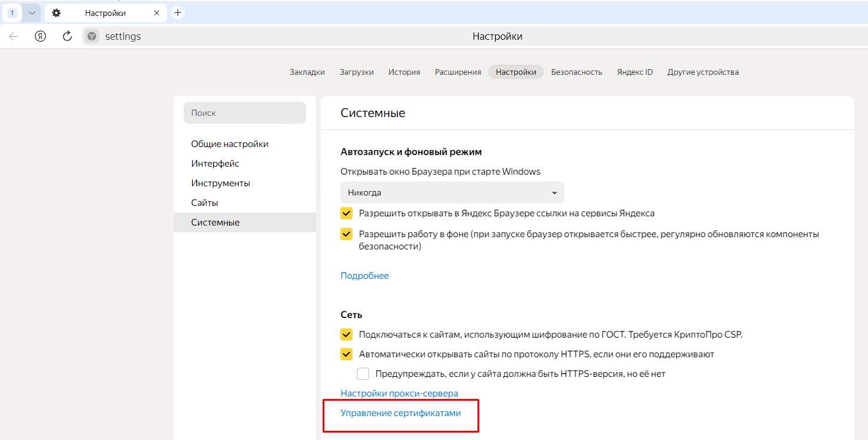Click the back navigation arrow
This screenshot has width=868, height=440.
[13, 36]
